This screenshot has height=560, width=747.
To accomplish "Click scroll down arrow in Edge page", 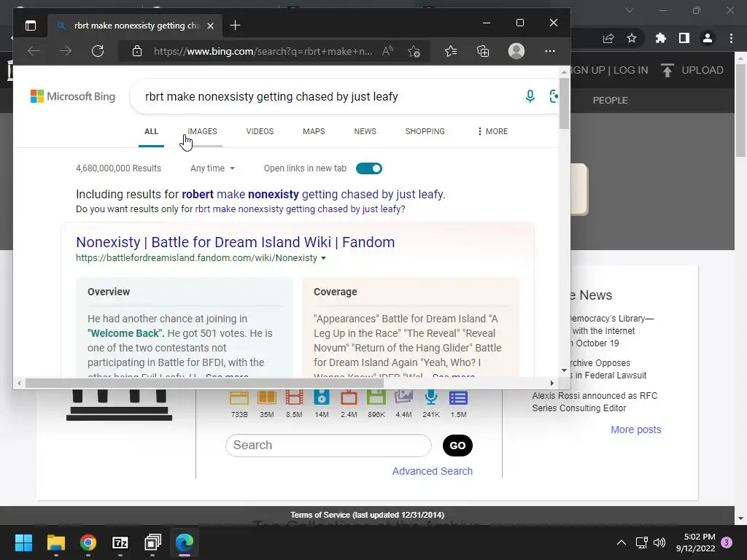I will coord(564,370).
